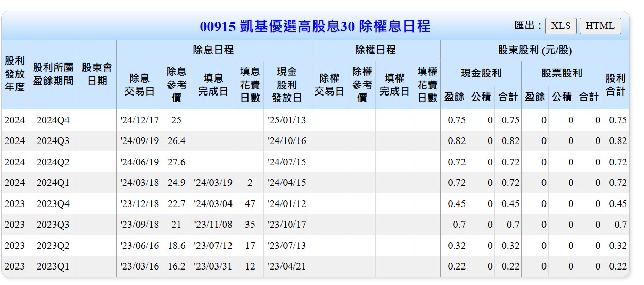Click the 除權參考價 column header
644x285 pixels.
[x=362, y=85]
